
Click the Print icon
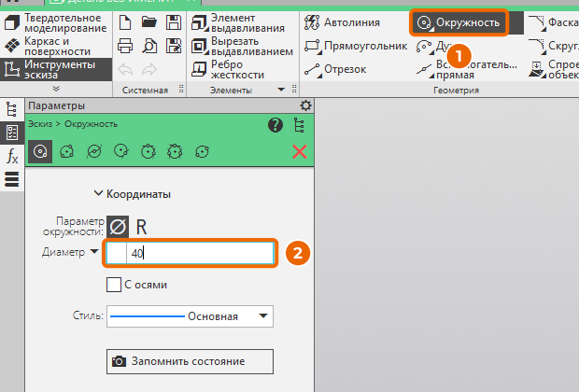click(x=125, y=47)
